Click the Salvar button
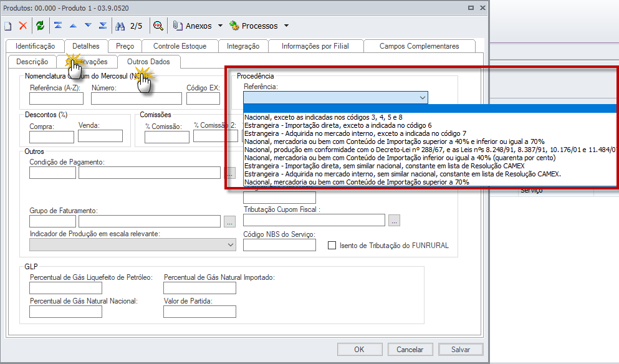The height and width of the screenshot is (364, 619). [x=461, y=350]
